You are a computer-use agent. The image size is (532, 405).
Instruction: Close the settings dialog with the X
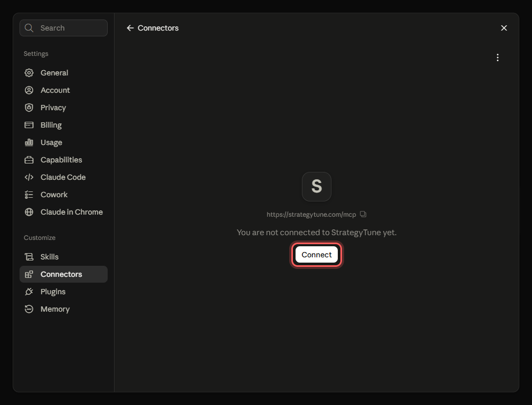504,28
